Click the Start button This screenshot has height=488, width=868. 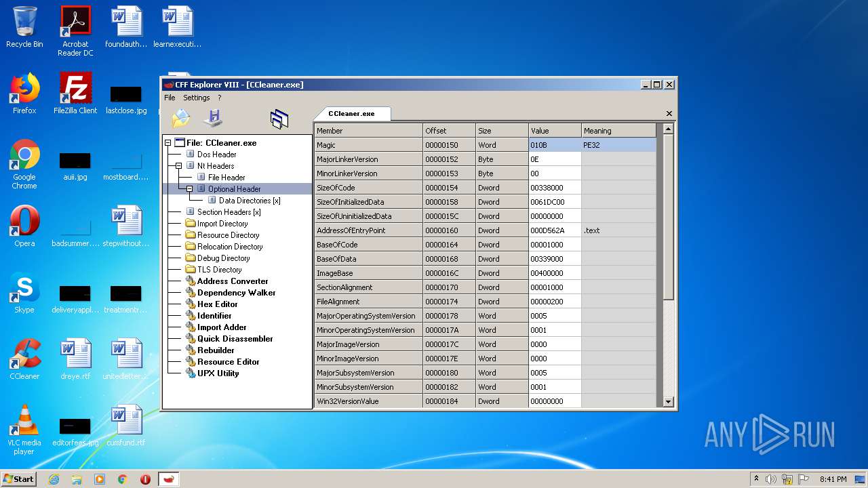(x=19, y=479)
